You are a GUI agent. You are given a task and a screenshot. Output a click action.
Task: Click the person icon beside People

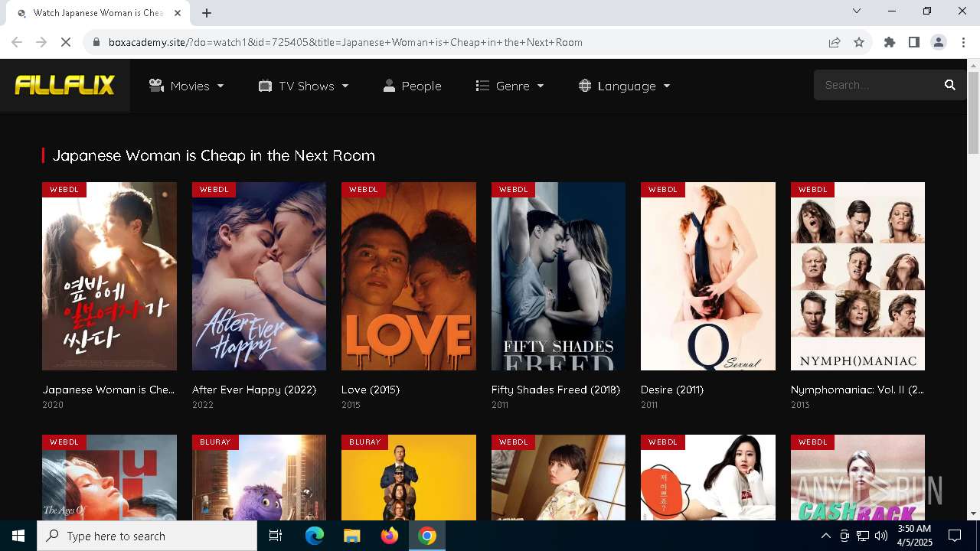pyautogui.click(x=389, y=86)
